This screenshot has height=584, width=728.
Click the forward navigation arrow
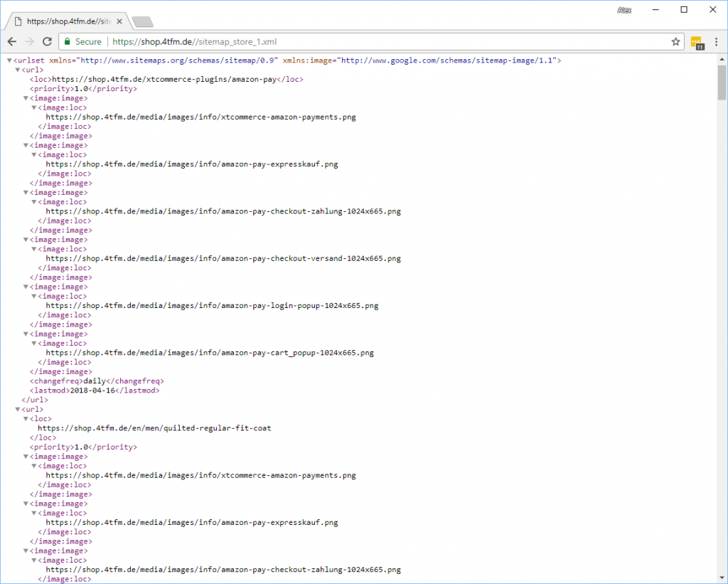pos(29,42)
